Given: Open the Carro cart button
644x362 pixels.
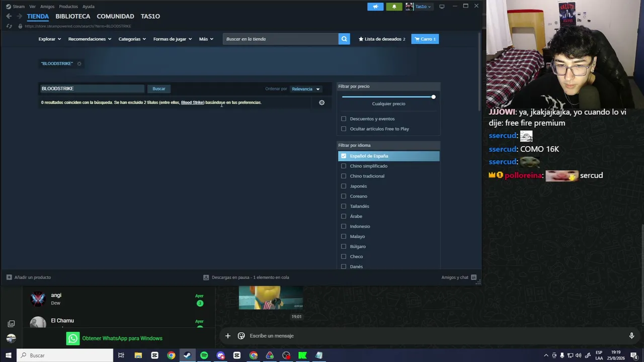Looking at the screenshot, I should [x=425, y=39].
